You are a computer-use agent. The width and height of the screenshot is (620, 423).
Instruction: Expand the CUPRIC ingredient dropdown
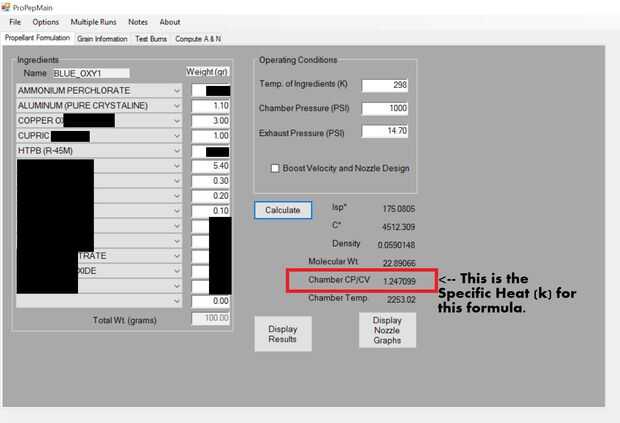pyautogui.click(x=99, y=136)
